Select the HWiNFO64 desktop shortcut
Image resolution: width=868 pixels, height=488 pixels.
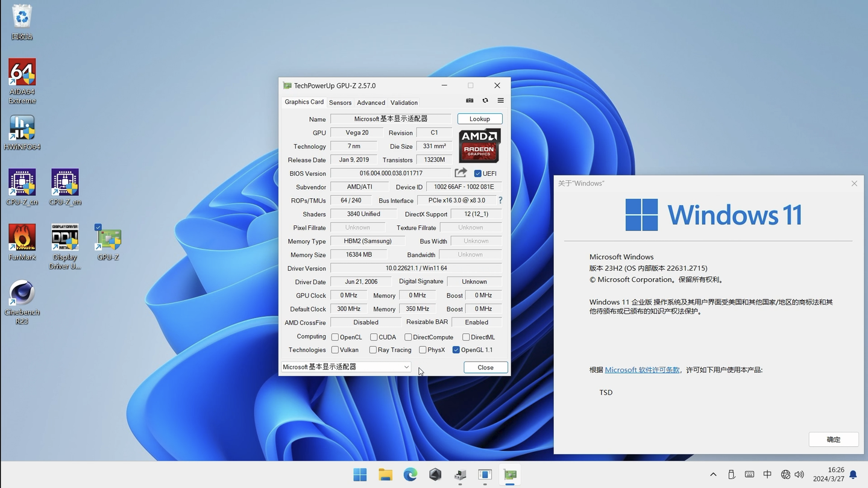(x=22, y=133)
